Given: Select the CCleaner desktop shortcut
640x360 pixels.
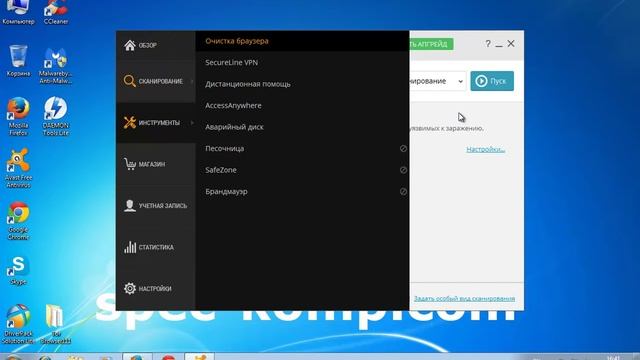Looking at the screenshot, I should pos(56,12).
